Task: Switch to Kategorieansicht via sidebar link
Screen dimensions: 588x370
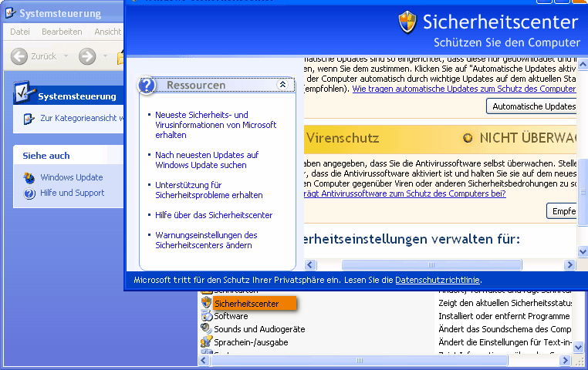Action: (82, 118)
